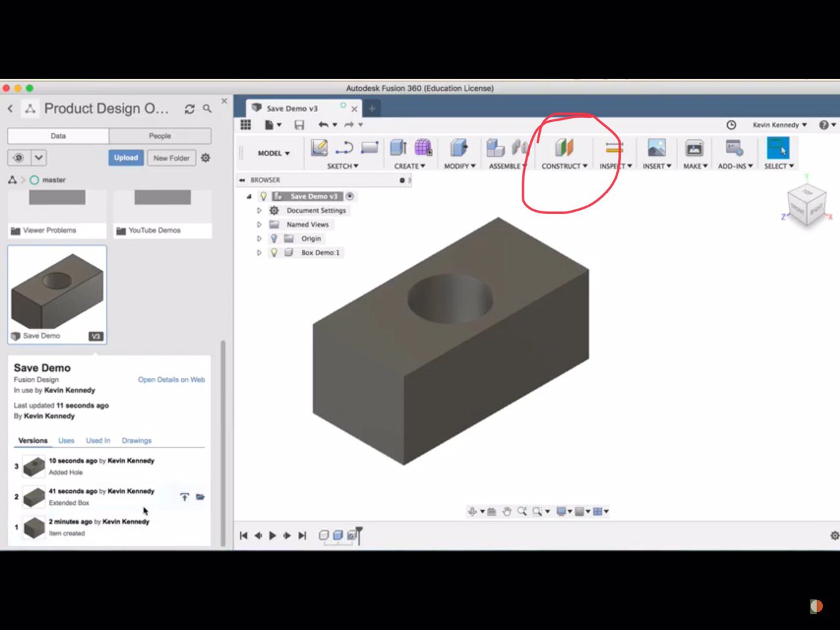The height and width of the screenshot is (630, 840).
Task: Go back with the data panel arrow
Action: tap(10, 109)
